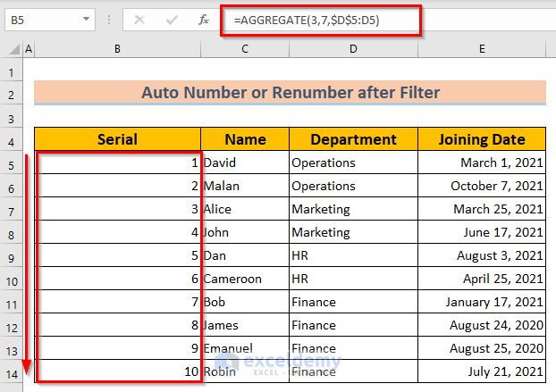
Task: Select serial number 10 cell
Action: (x=117, y=371)
